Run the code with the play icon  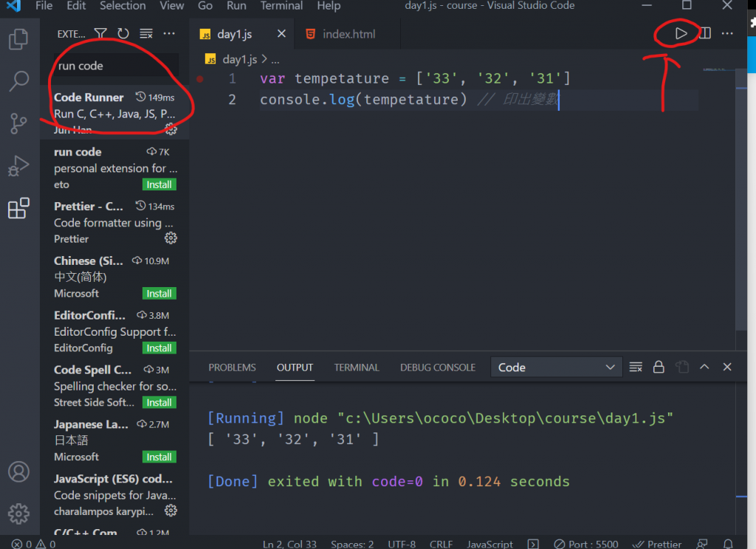click(x=681, y=33)
